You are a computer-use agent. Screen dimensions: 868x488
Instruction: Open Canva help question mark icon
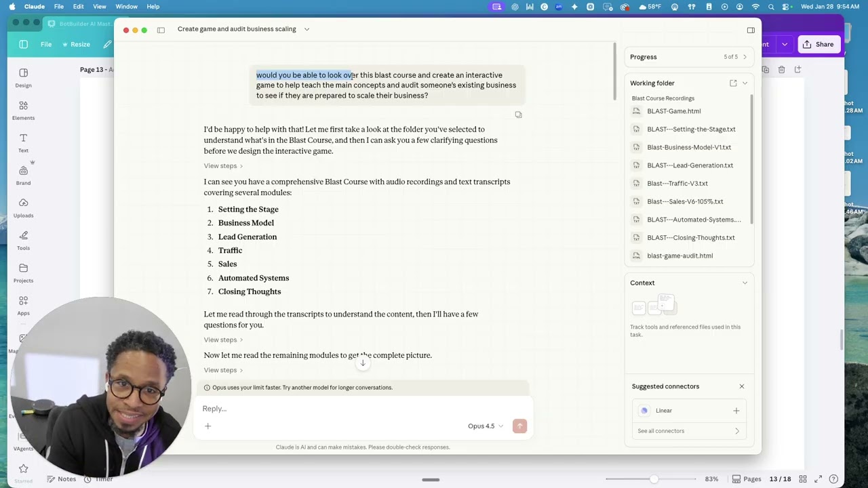(x=834, y=479)
